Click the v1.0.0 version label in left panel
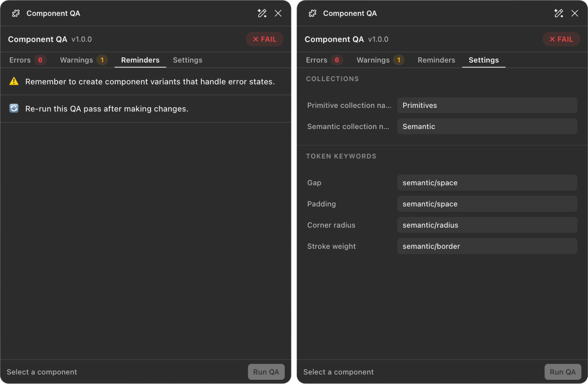Viewport: 588px width, 384px height. pyautogui.click(x=81, y=39)
